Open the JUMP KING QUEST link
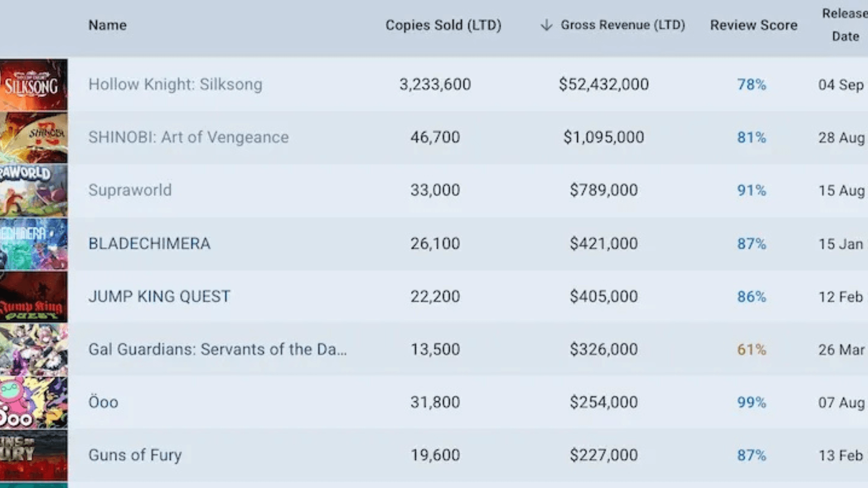The image size is (868, 488). coord(159,296)
